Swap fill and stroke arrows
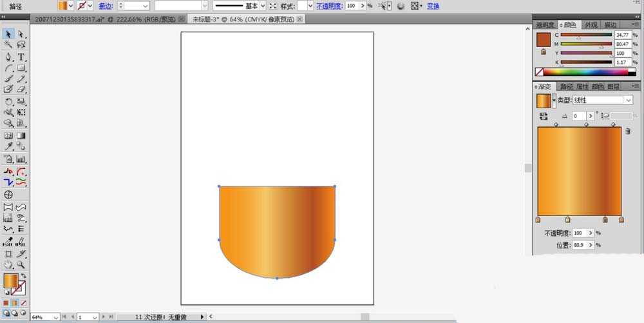 [24, 276]
